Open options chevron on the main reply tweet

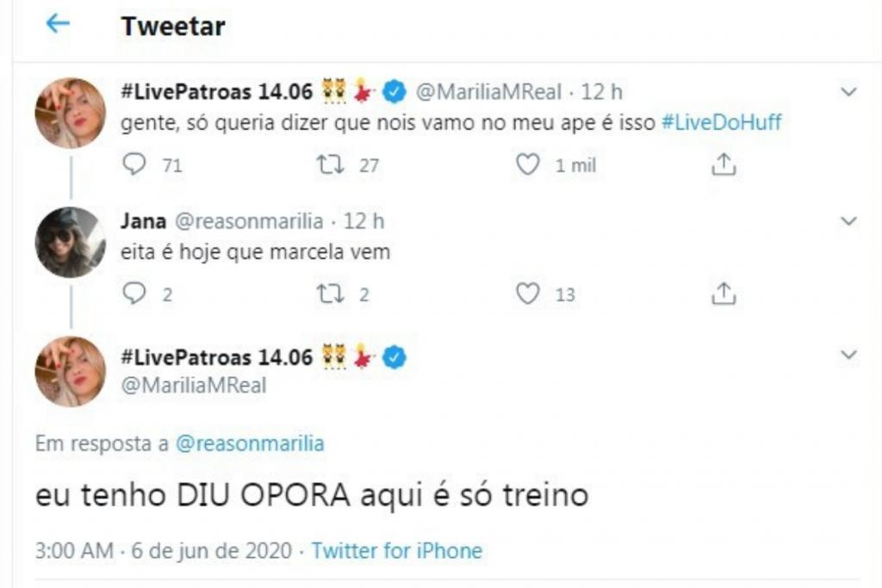848,355
